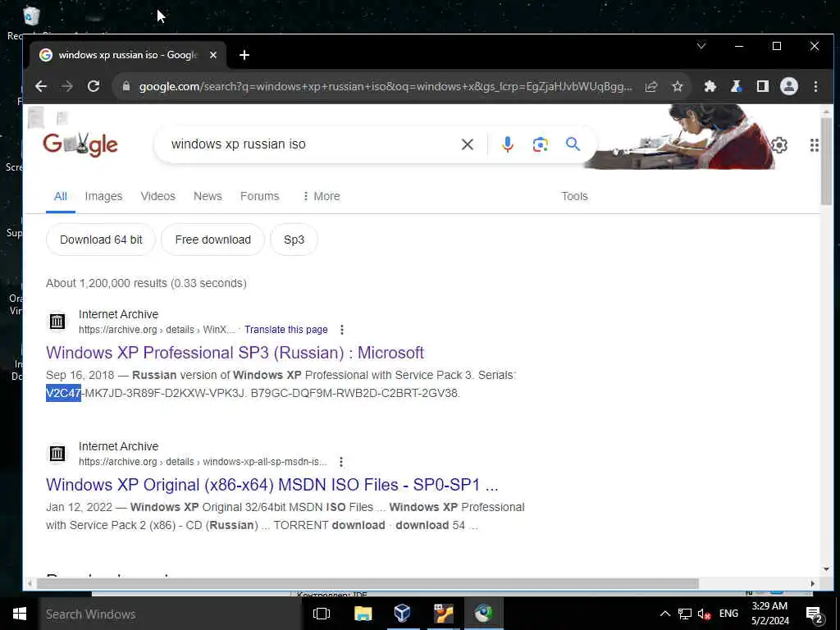The image size is (840, 630).
Task: Click the Chrome address bar URL
Action: click(x=386, y=86)
